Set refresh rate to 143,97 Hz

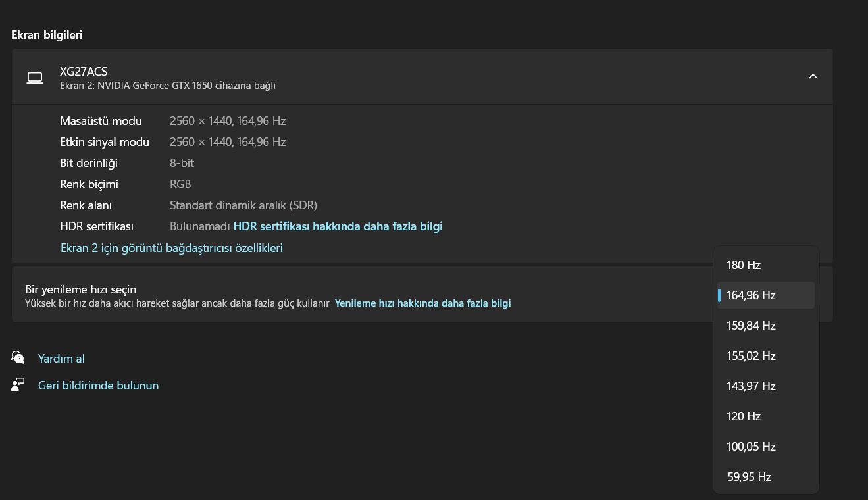(751, 386)
